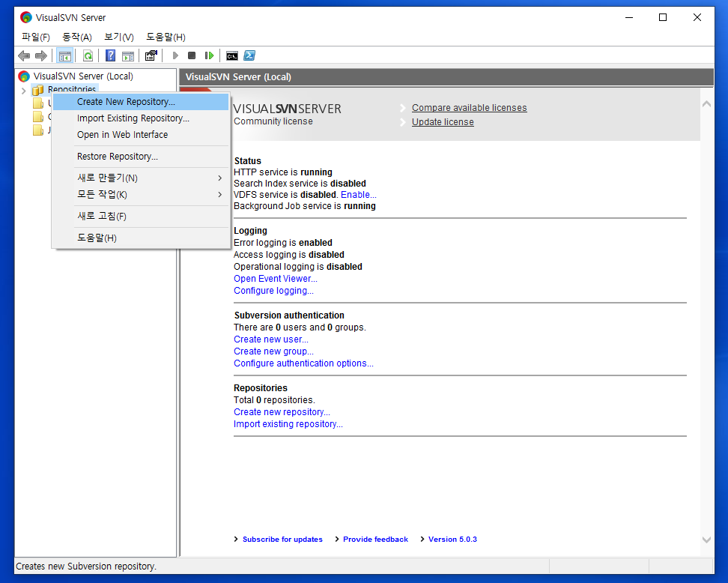
Task: Click the 'Community license' text
Action: click(x=273, y=121)
